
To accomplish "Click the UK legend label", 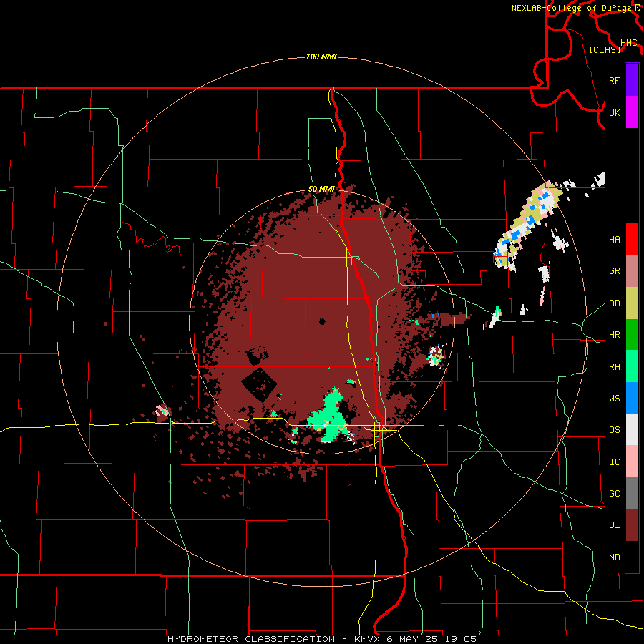I will tap(614, 113).
